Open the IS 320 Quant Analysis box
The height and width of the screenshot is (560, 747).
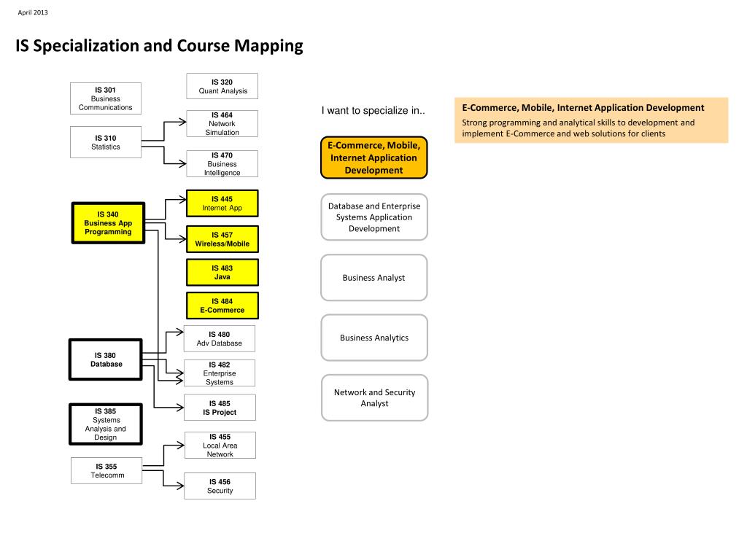pos(222,86)
